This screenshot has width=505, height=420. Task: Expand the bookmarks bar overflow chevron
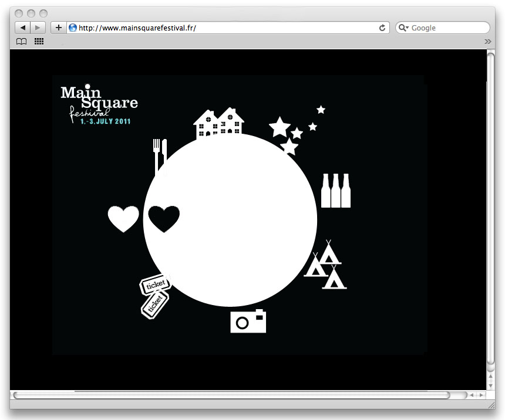pyautogui.click(x=487, y=42)
